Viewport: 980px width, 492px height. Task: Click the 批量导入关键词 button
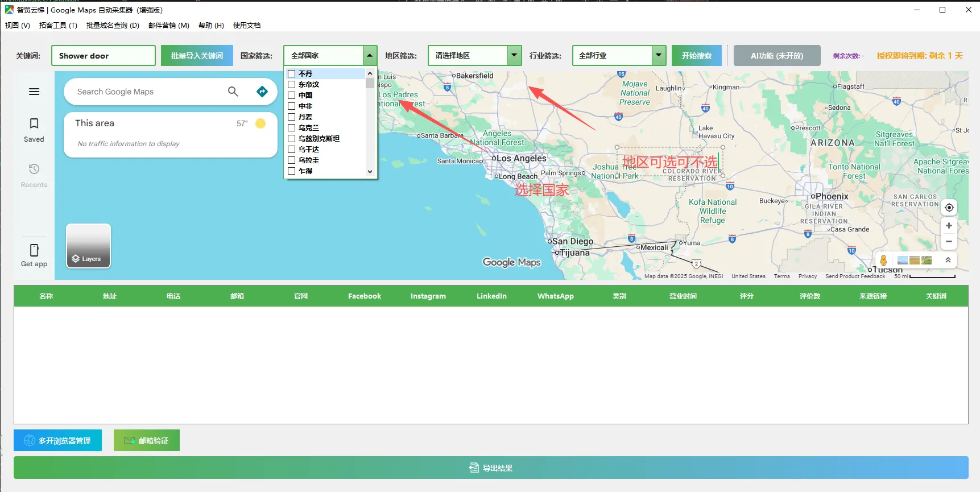(x=197, y=56)
